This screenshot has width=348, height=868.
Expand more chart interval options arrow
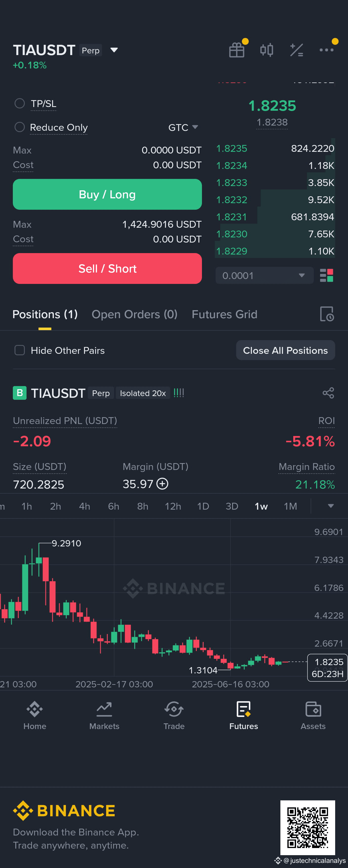pos(331,506)
